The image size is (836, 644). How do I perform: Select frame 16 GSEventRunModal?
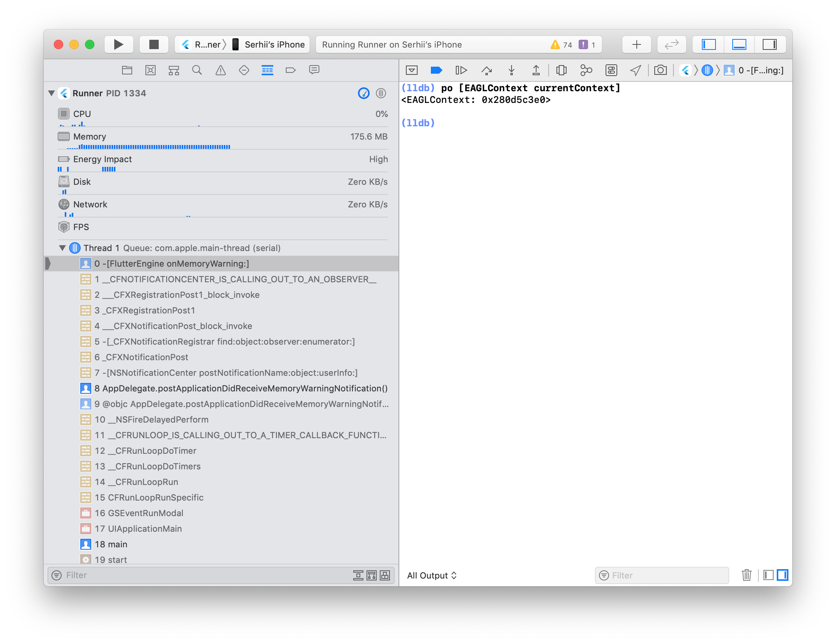[221, 513]
